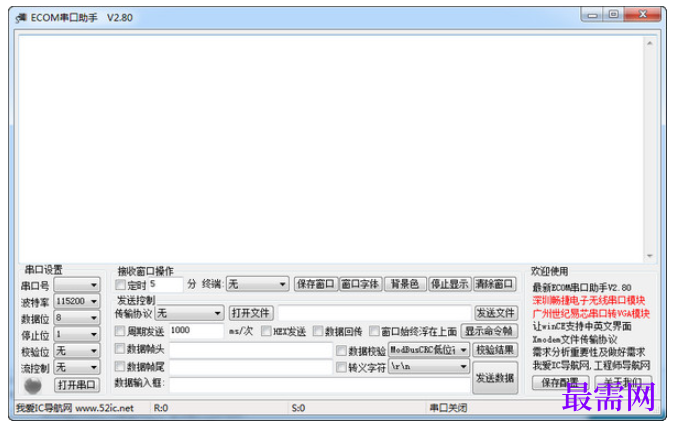Click the period field showing 1000
The height and width of the screenshot is (428, 674).
coord(196,330)
